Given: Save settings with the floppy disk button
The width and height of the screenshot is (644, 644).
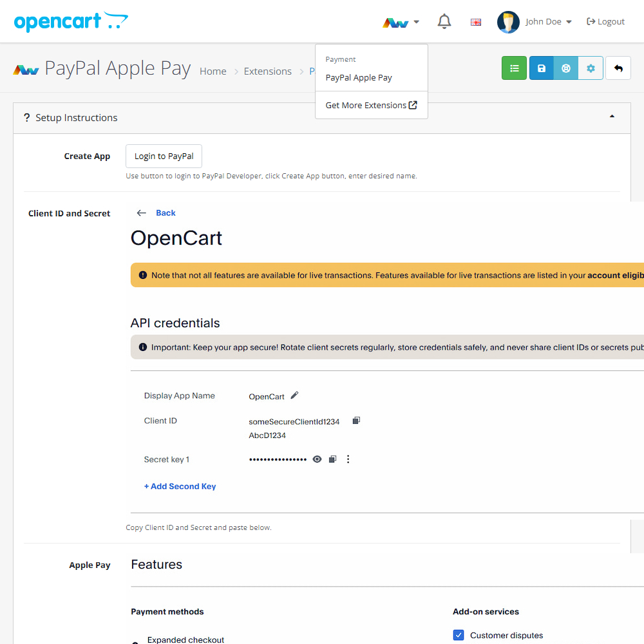Looking at the screenshot, I should pos(542,68).
